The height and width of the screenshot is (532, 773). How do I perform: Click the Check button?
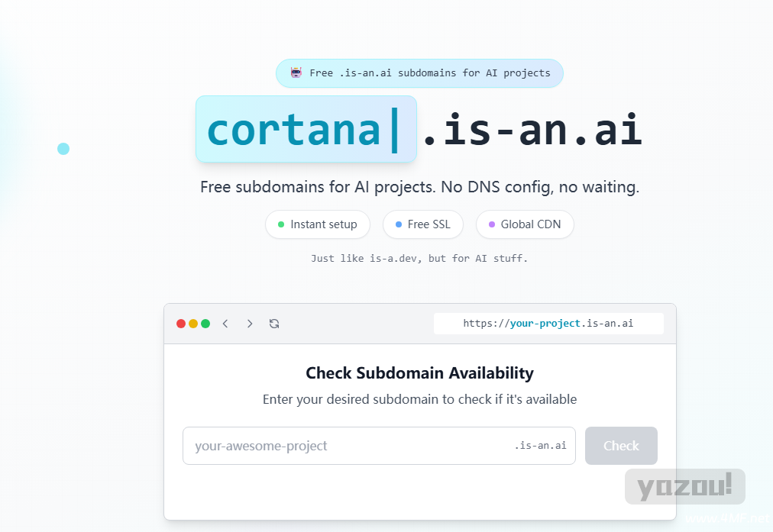621,446
